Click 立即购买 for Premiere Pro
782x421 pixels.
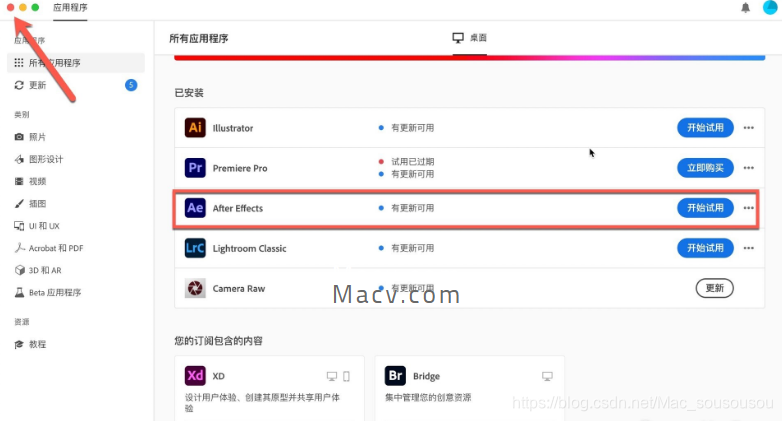[705, 168]
